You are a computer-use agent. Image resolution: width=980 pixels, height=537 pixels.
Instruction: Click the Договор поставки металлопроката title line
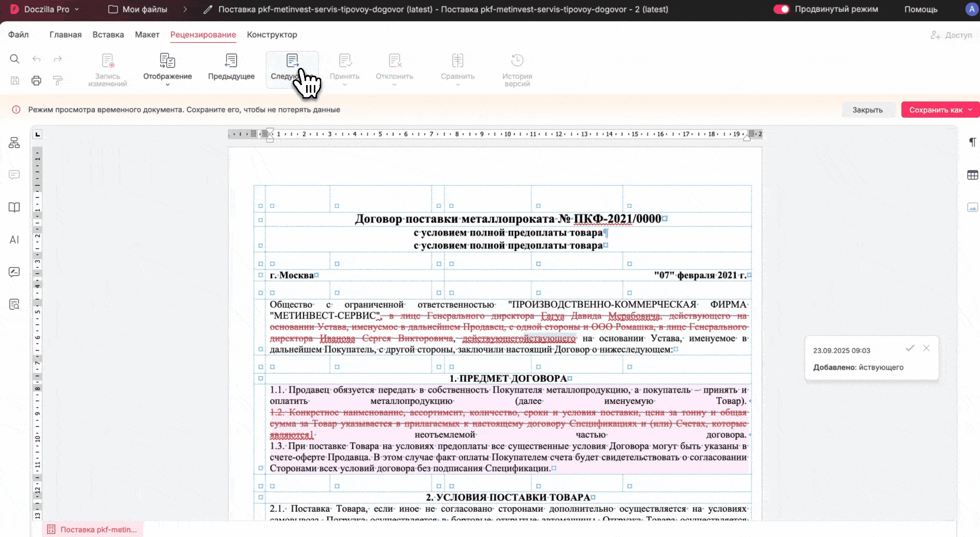[508, 219]
